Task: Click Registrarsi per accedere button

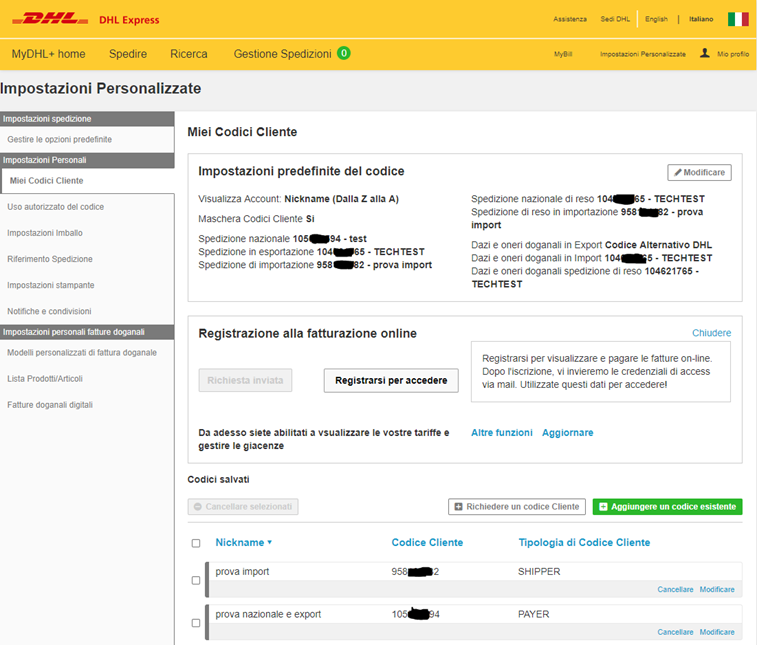Action: point(391,380)
